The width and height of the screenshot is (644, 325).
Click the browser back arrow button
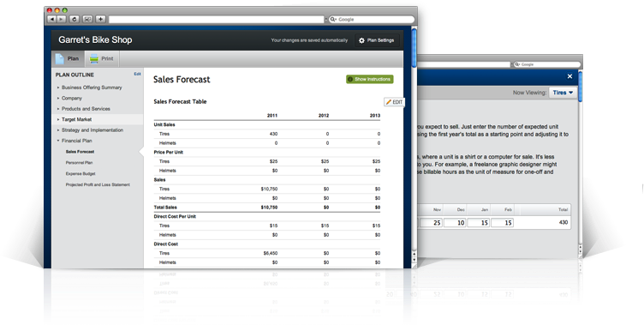pos(51,20)
